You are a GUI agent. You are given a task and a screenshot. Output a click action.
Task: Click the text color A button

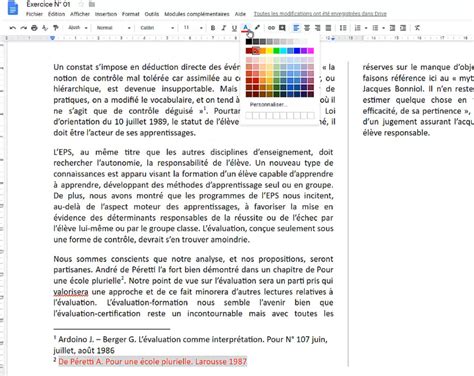[245, 28]
